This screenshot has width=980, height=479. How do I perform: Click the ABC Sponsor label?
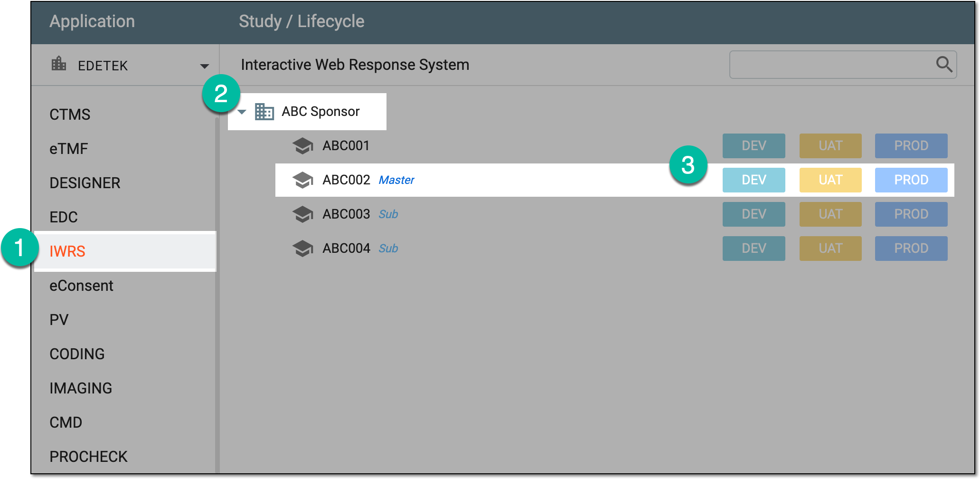click(320, 112)
